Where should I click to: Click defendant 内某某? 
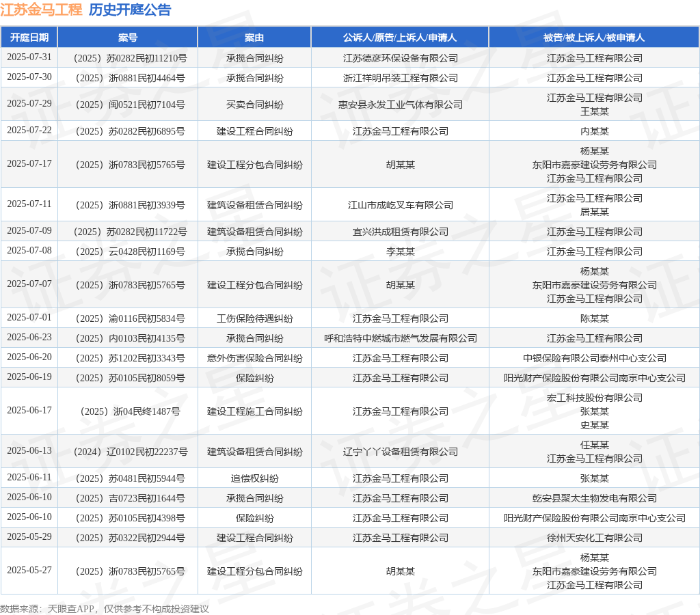click(x=595, y=132)
